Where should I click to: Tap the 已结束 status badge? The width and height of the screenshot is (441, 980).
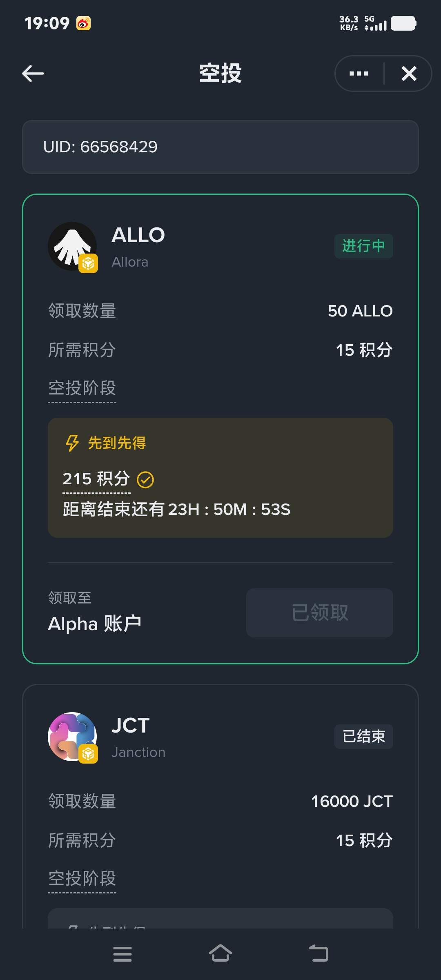363,736
